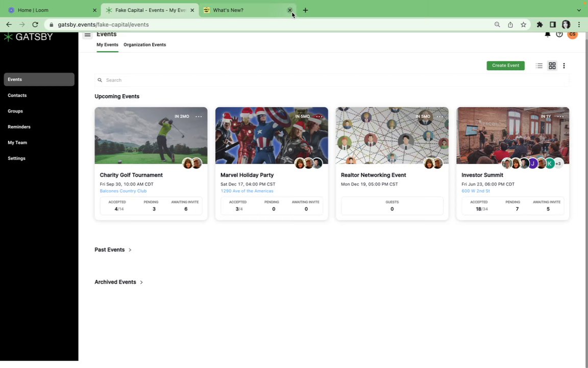Click Pending count 3 on Charity Golf Tournament
This screenshot has height=368, width=588.
point(154,209)
